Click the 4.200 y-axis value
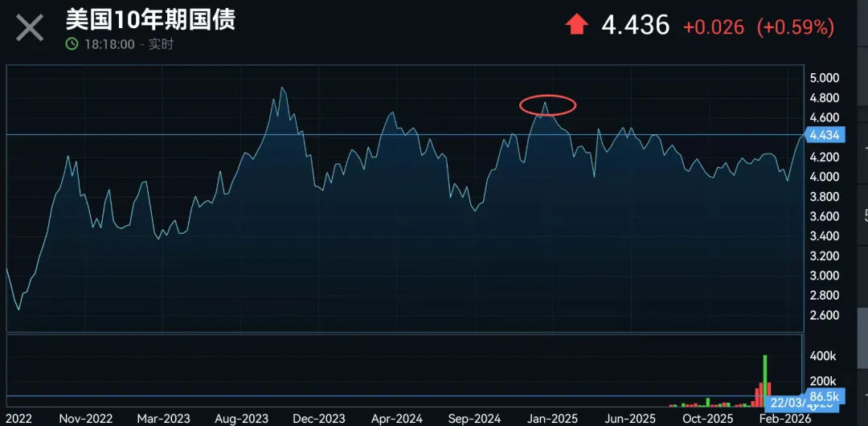Viewport: 868px width, 426px height. click(x=825, y=158)
